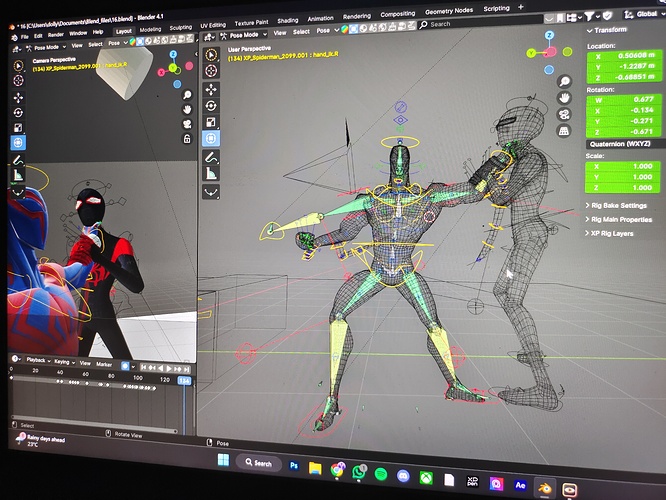Open the Render menu
The height and width of the screenshot is (500, 666).
(56, 34)
